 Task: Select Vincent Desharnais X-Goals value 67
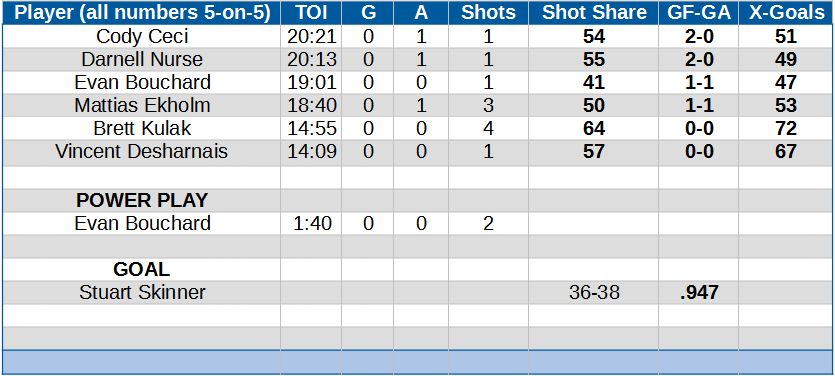(786, 151)
